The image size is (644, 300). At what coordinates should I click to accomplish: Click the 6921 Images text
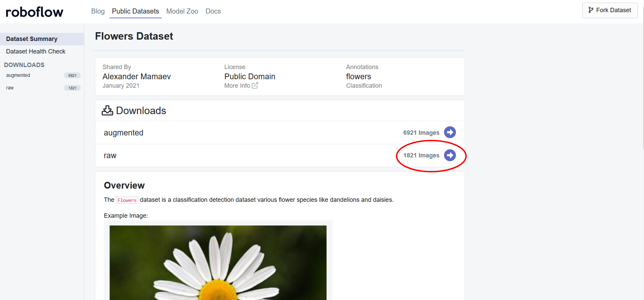tap(421, 133)
